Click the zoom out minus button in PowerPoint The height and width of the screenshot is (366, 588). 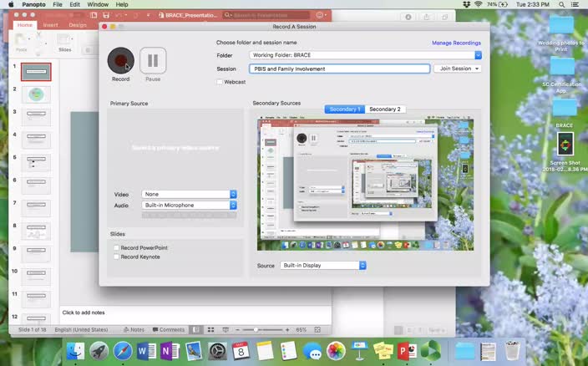coord(237,329)
